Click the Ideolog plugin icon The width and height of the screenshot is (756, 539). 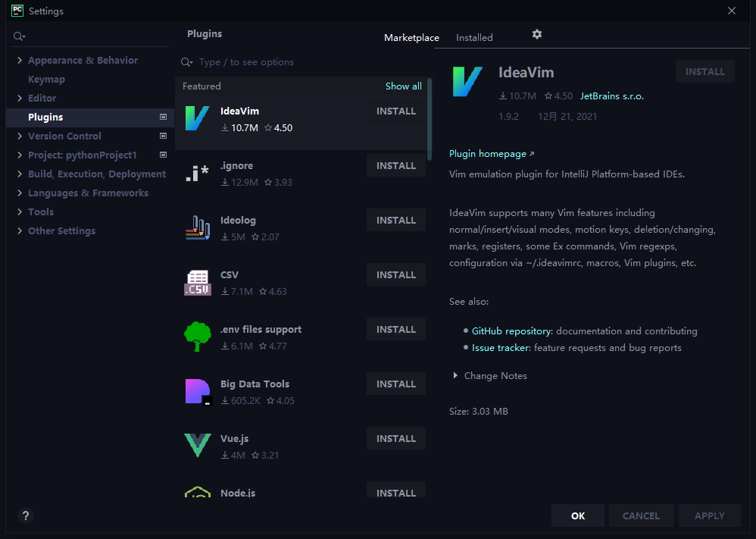pos(197,227)
